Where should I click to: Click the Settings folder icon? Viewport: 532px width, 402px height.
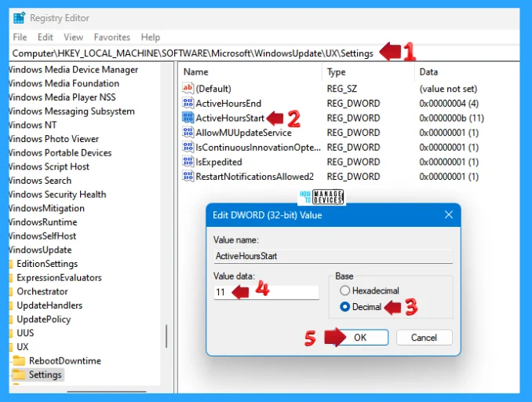(19, 375)
